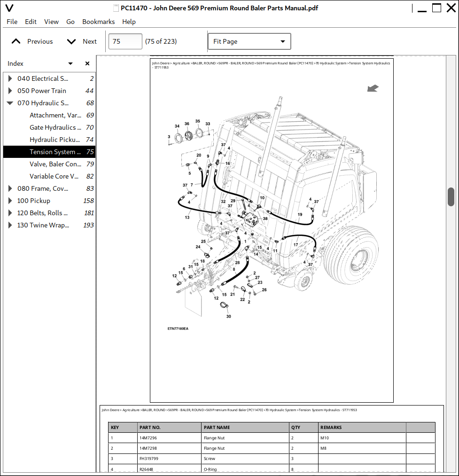Select the 050 Power Train bookmark label
This screenshot has width=459, height=476.
click(42, 91)
